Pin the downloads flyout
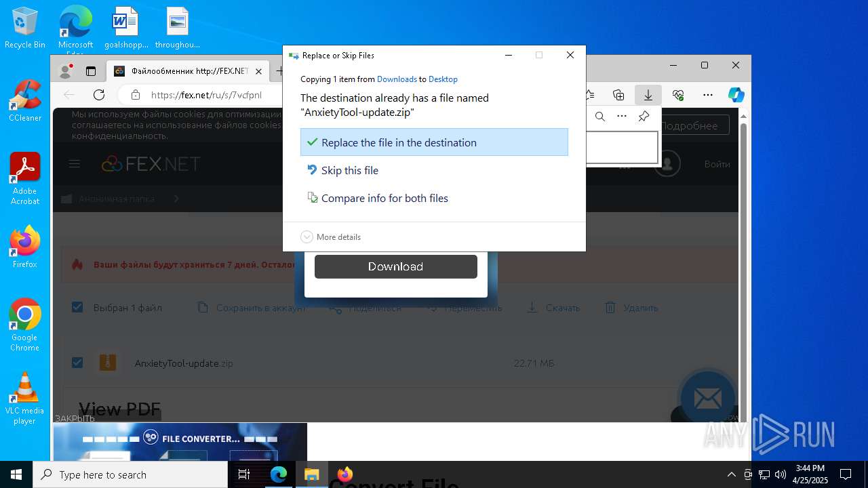The width and height of the screenshot is (868, 488). tap(644, 117)
